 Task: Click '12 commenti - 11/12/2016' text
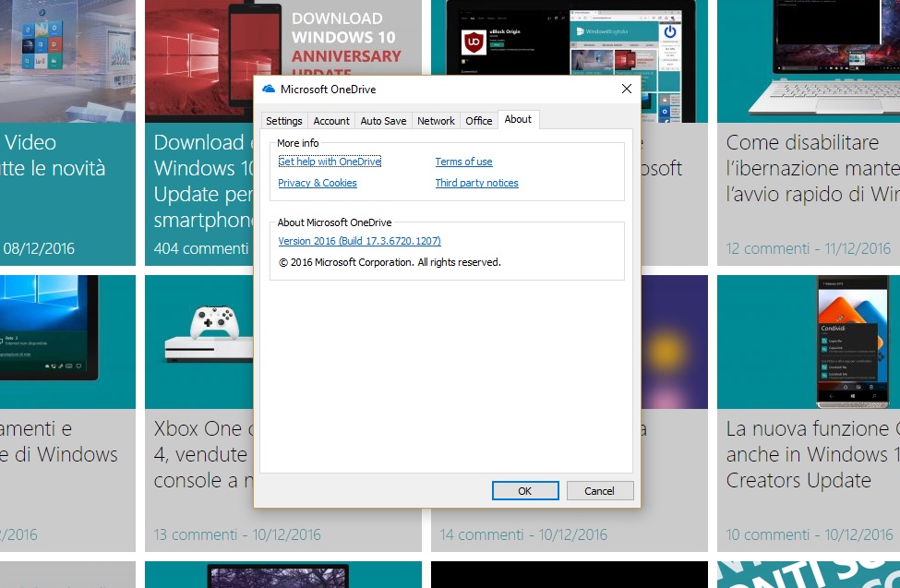tap(809, 248)
